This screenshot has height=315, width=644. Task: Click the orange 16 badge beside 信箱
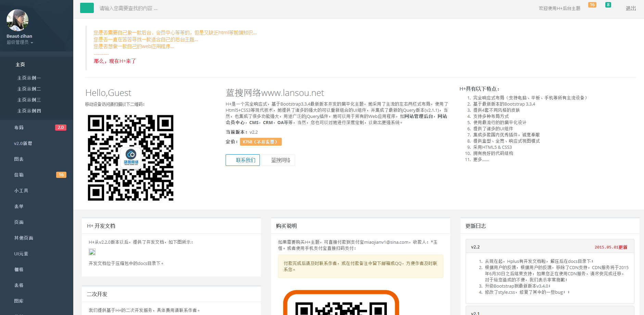tap(61, 175)
